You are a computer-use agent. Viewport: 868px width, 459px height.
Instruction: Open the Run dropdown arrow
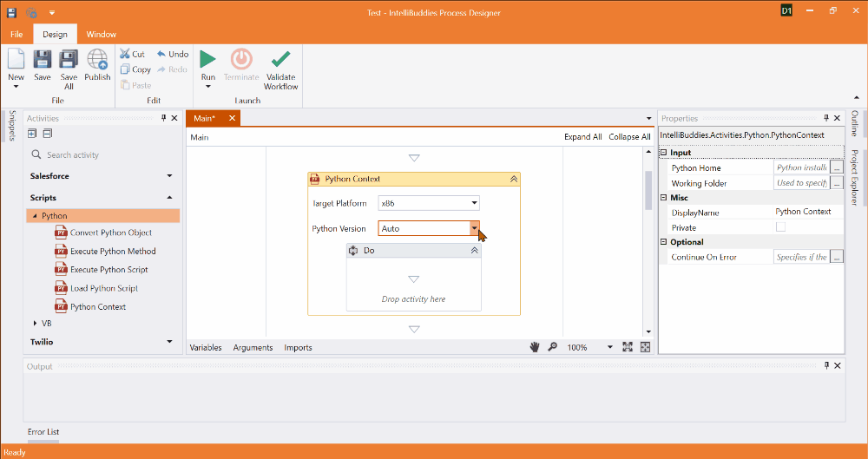[208, 87]
